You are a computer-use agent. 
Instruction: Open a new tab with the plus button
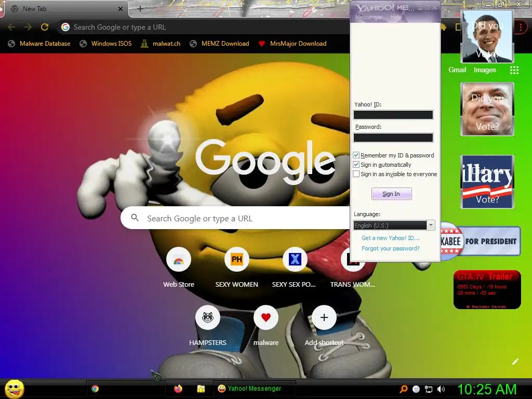coord(140,9)
